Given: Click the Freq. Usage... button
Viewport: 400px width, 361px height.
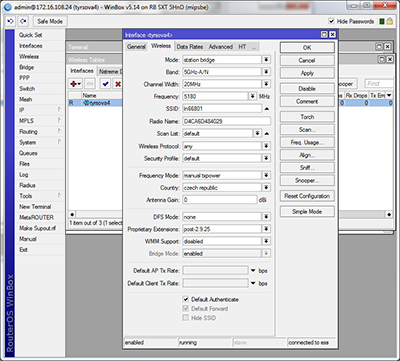Looking at the screenshot, I should 307,142.
